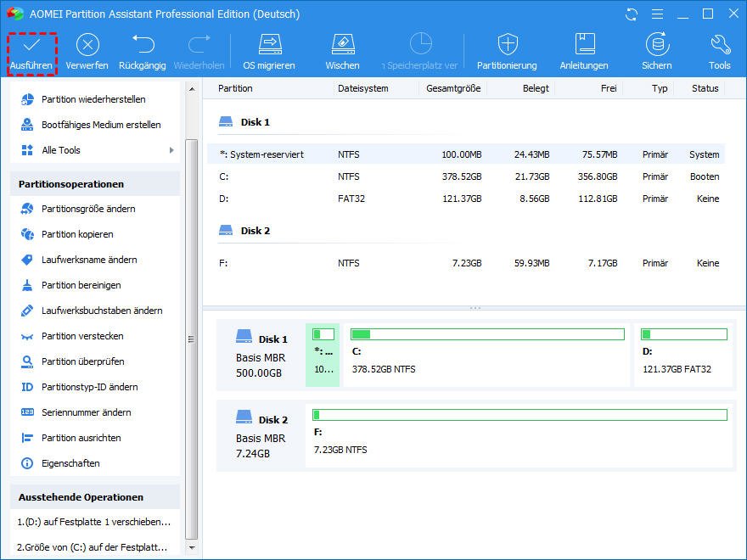Image resolution: width=747 pixels, height=560 pixels.
Task: Open the Tools wrench icon
Action: click(719, 46)
